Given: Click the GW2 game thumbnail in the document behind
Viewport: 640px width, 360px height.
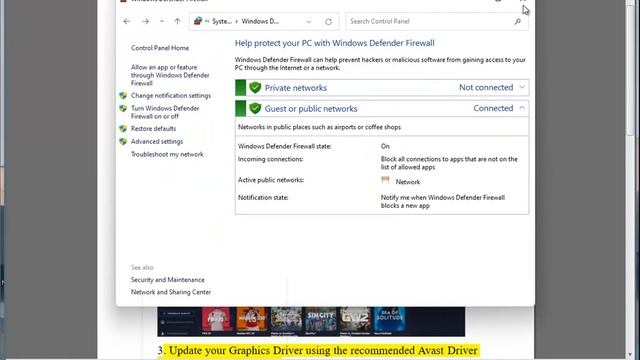Looking at the screenshot, I should pyautogui.click(x=355, y=320).
